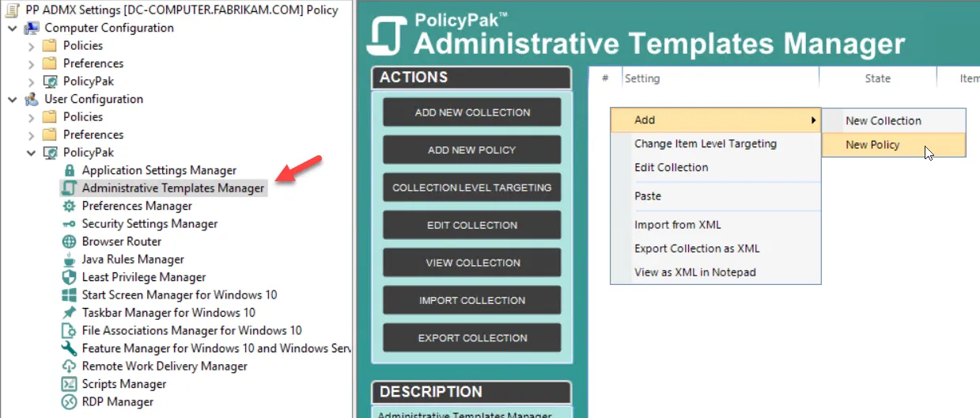
Task: Click the Application Settings Manager lock icon
Action: pos(69,170)
